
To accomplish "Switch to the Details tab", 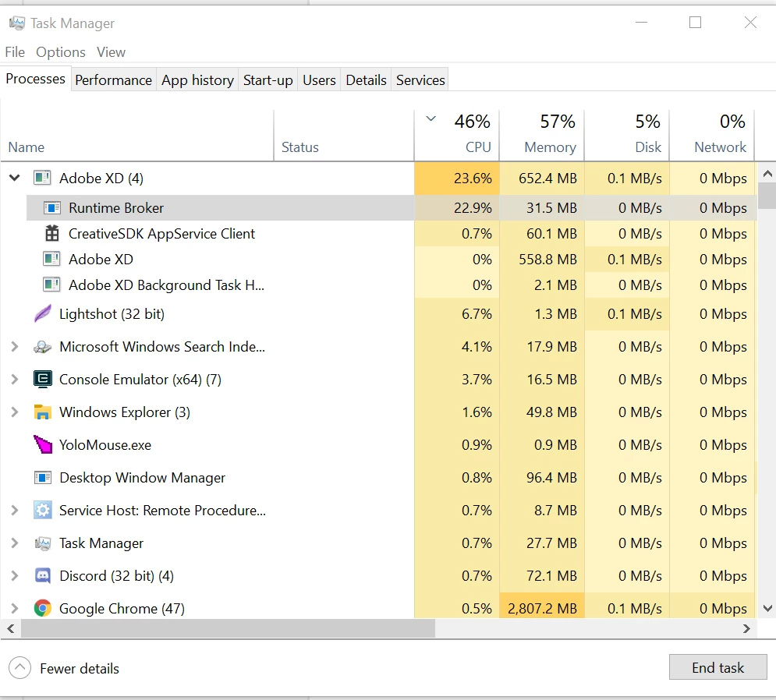I will coord(366,80).
